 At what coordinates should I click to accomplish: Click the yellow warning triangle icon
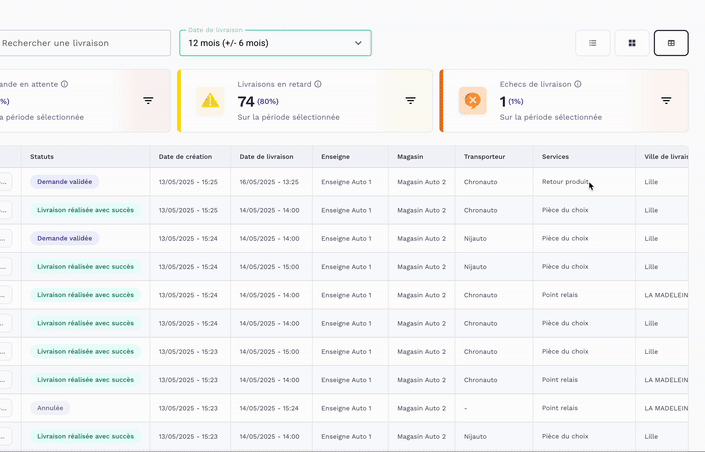tap(210, 101)
